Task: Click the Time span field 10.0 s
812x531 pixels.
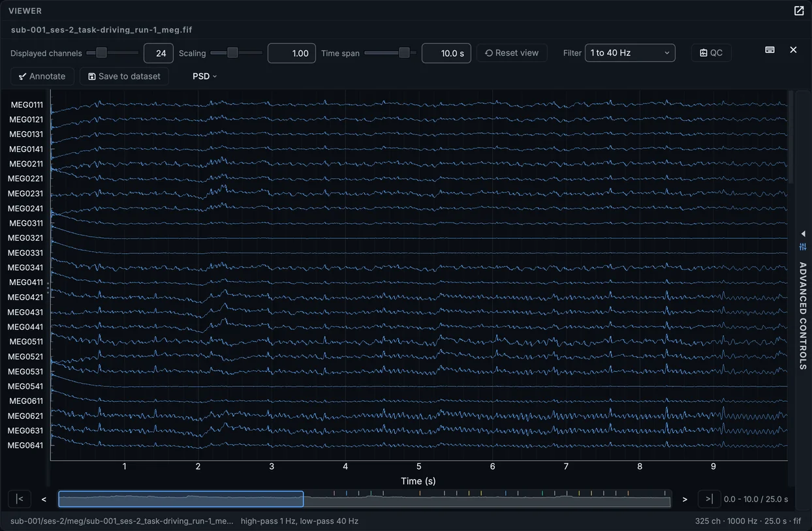Action: [x=446, y=53]
